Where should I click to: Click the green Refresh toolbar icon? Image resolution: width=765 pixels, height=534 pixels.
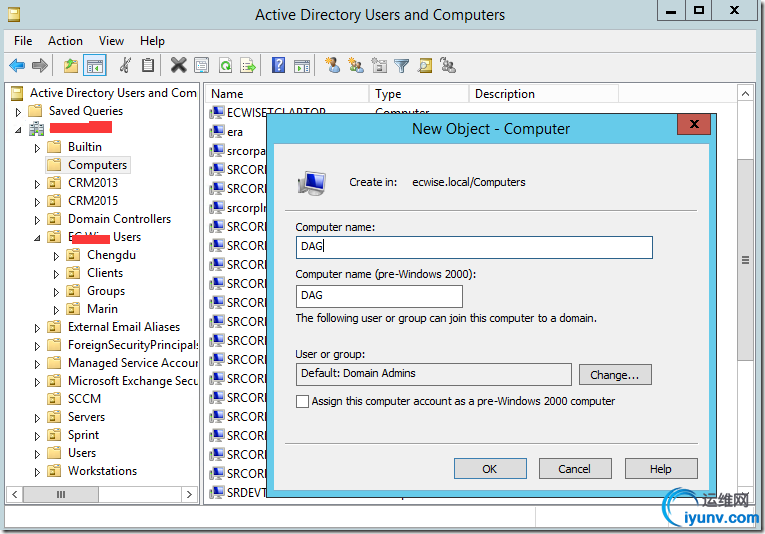coord(225,65)
